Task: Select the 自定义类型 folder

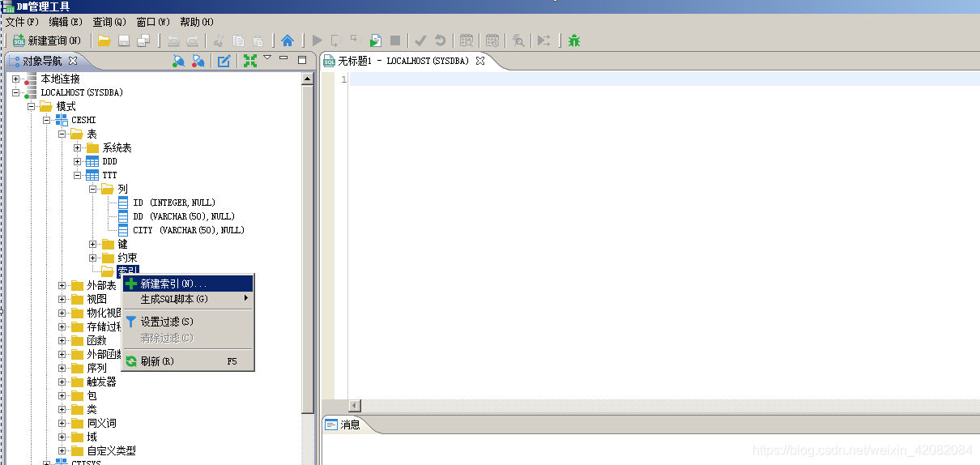Action: (111, 450)
